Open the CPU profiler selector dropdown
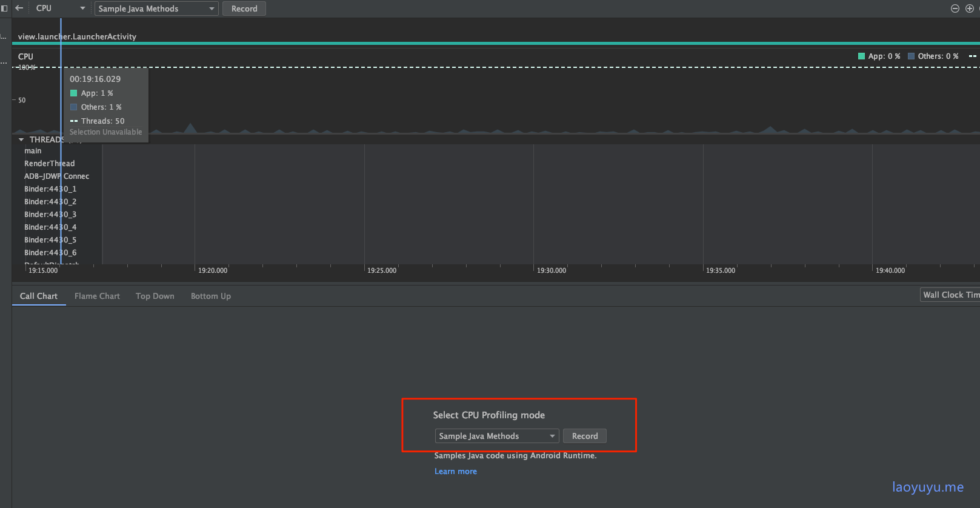This screenshot has height=508, width=980. point(61,8)
